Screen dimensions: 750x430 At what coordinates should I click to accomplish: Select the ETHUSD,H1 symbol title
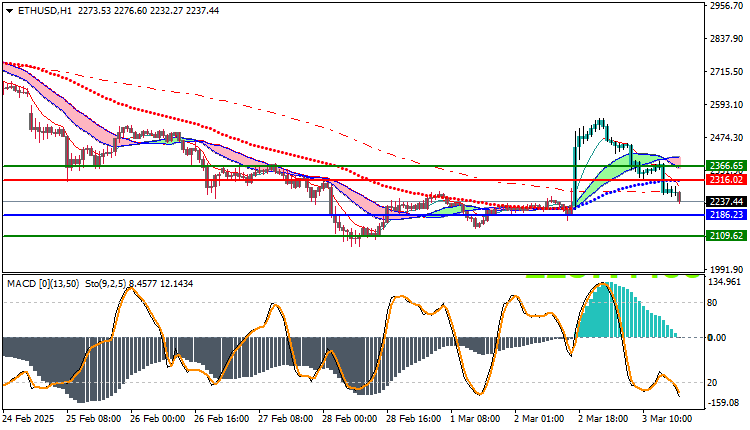click(44, 11)
